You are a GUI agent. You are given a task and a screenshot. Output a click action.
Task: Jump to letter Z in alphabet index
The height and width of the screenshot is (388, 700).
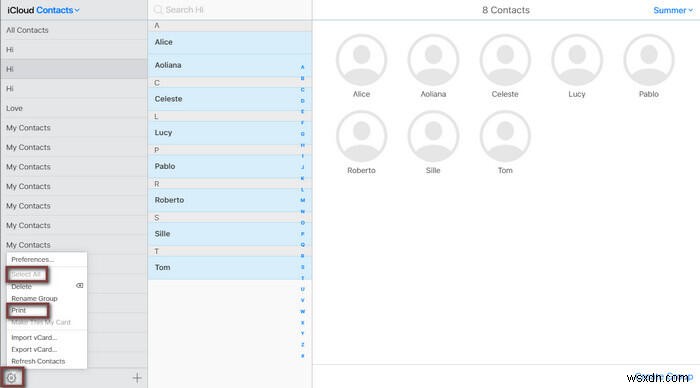[303, 345]
